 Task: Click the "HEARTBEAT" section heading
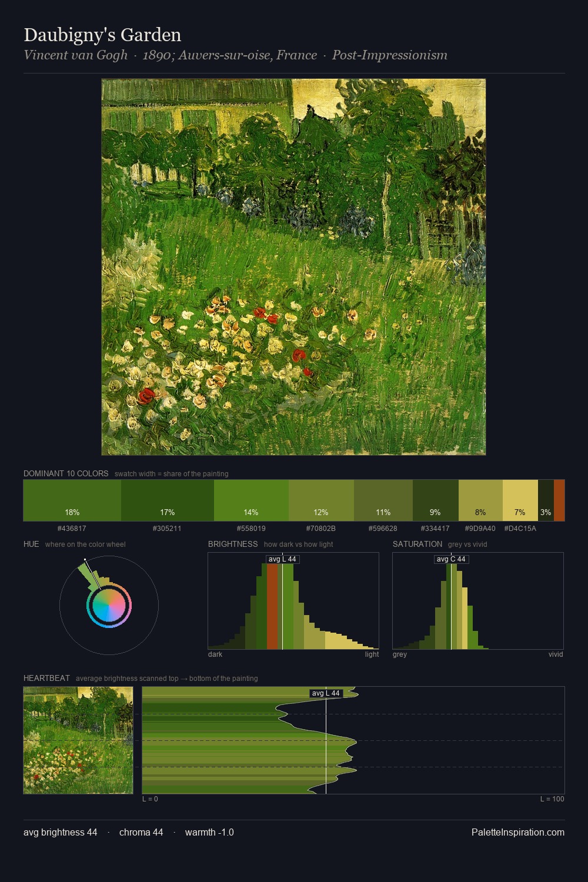[x=46, y=678]
